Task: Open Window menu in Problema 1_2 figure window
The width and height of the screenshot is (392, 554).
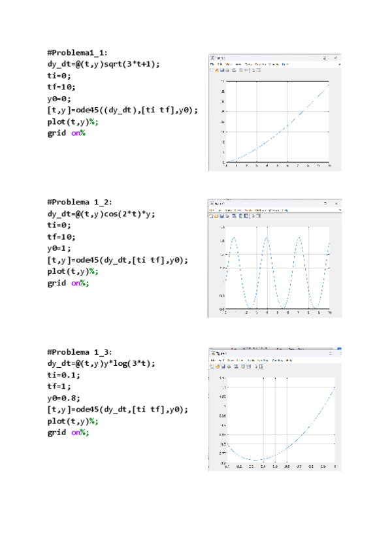Action: click(274, 210)
